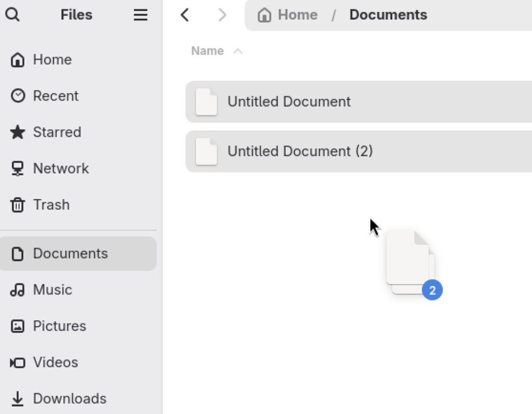Image resolution: width=532 pixels, height=414 pixels.
Task: Open the Music sidebar label
Action: coord(52,290)
